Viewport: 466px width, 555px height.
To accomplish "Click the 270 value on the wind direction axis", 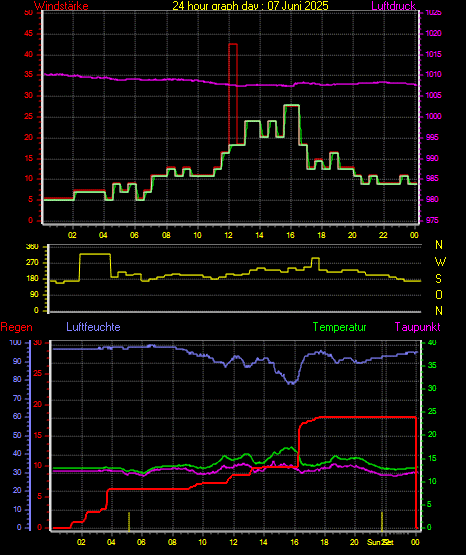I will pos(32,263).
